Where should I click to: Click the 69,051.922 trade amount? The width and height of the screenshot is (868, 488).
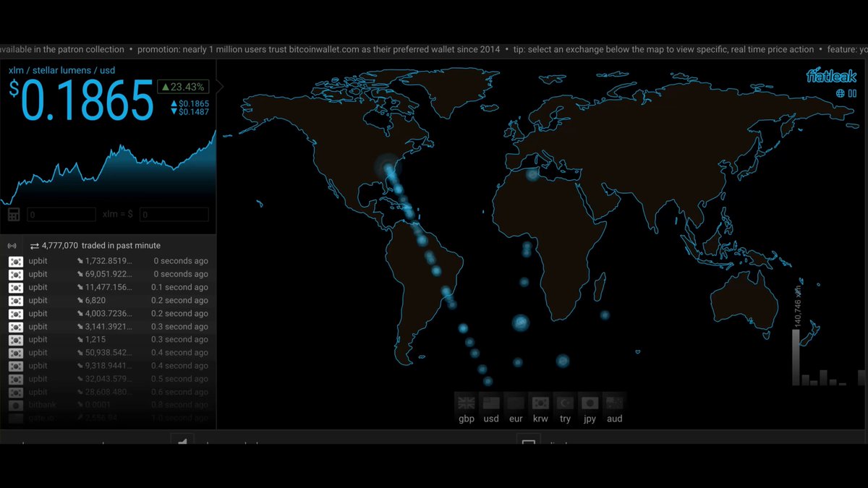point(109,274)
